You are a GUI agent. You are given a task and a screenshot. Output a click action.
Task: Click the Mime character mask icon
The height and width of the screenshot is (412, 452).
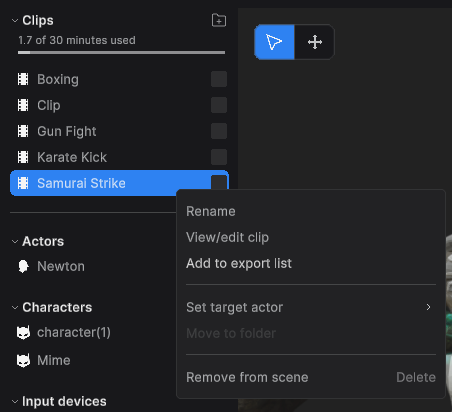point(23,360)
